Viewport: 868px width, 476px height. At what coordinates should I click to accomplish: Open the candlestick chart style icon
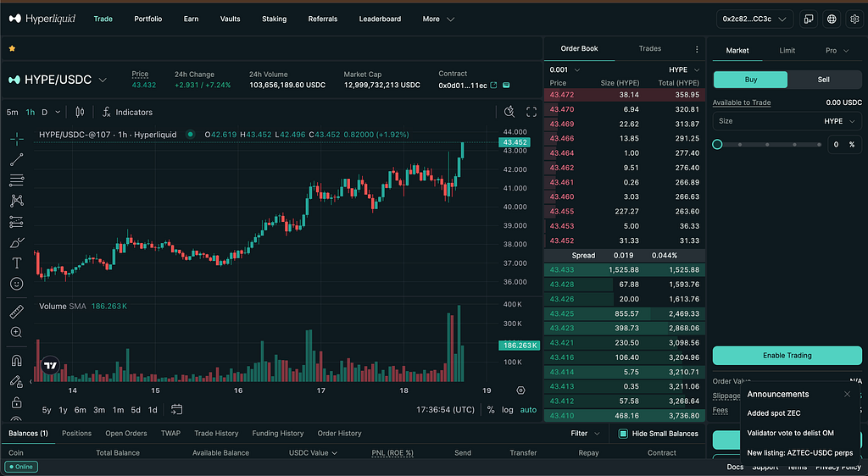point(80,113)
